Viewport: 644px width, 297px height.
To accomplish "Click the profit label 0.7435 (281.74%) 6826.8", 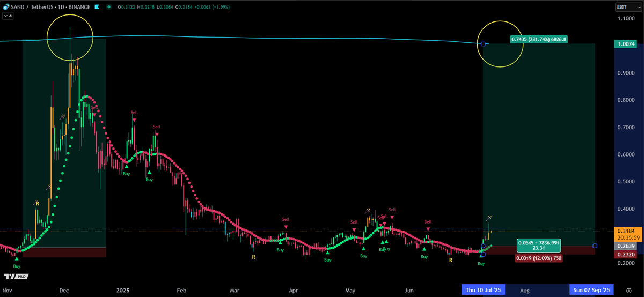I will coord(539,39).
